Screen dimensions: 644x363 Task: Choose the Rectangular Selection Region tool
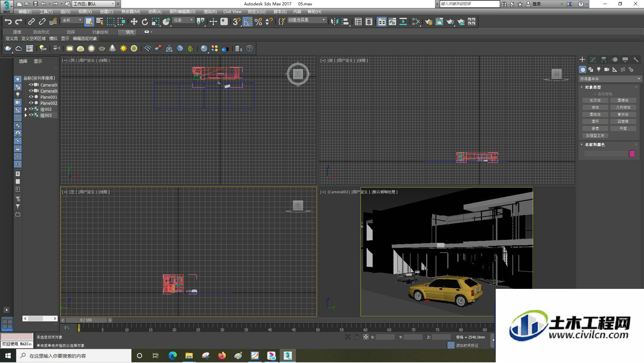click(x=110, y=22)
